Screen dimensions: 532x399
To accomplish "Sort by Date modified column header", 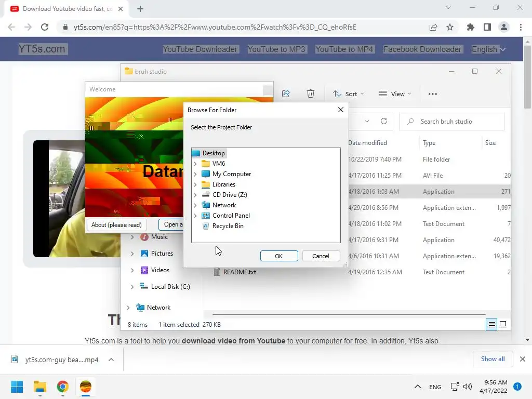I will 367,143.
